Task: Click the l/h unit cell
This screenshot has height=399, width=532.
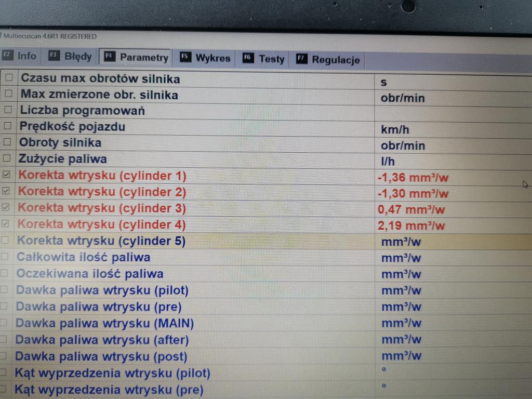Action: [388, 161]
